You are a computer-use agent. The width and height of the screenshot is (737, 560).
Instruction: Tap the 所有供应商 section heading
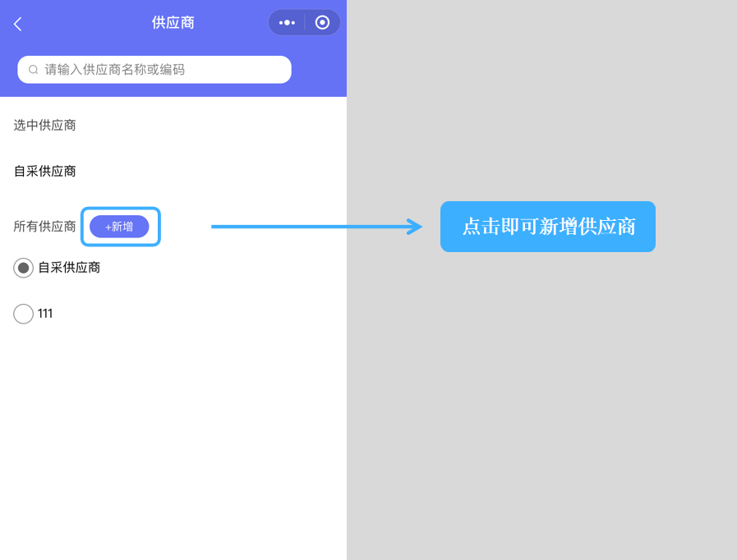pos(44,227)
